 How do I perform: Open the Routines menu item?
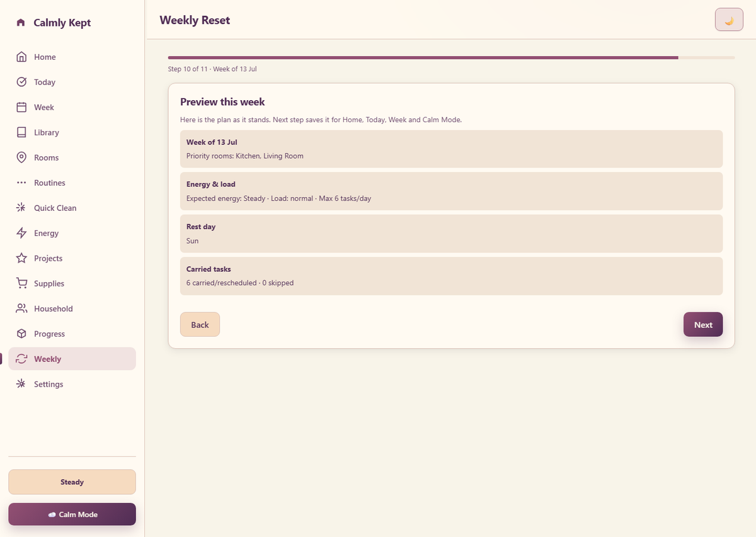(x=72, y=183)
